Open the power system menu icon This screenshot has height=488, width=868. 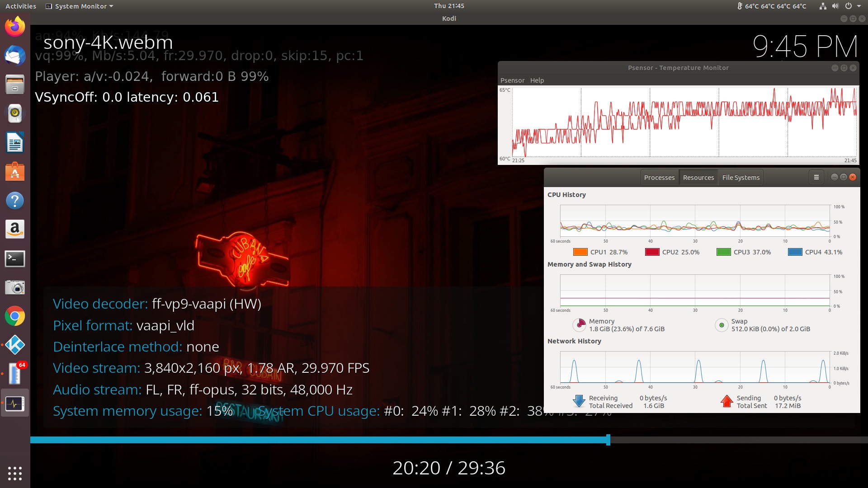849,6
